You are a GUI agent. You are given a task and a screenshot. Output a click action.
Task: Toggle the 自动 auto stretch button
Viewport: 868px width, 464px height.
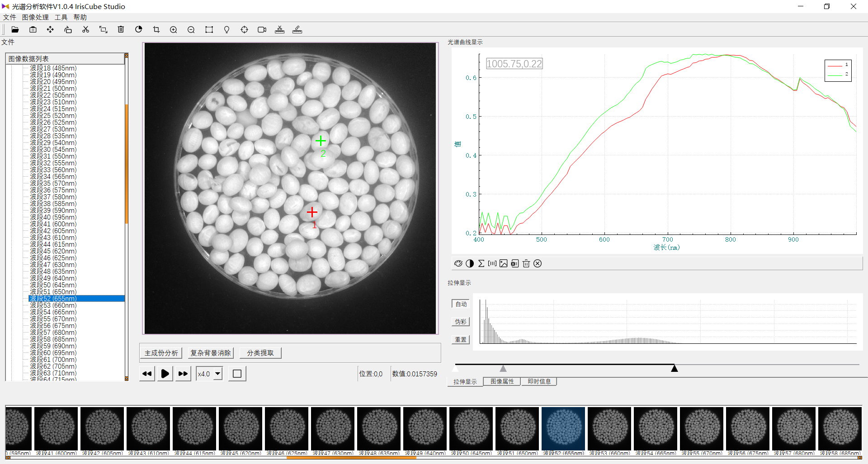(x=460, y=304)
